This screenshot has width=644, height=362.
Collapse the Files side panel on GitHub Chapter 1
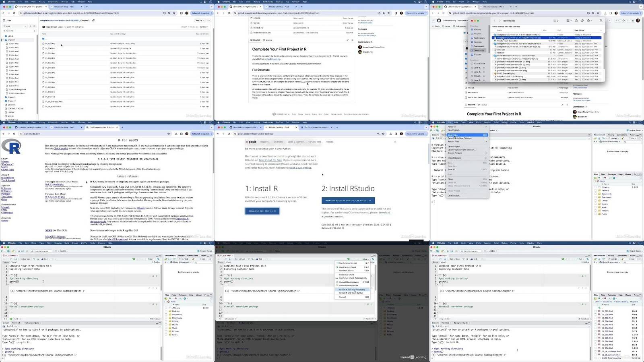click(4, 20)
